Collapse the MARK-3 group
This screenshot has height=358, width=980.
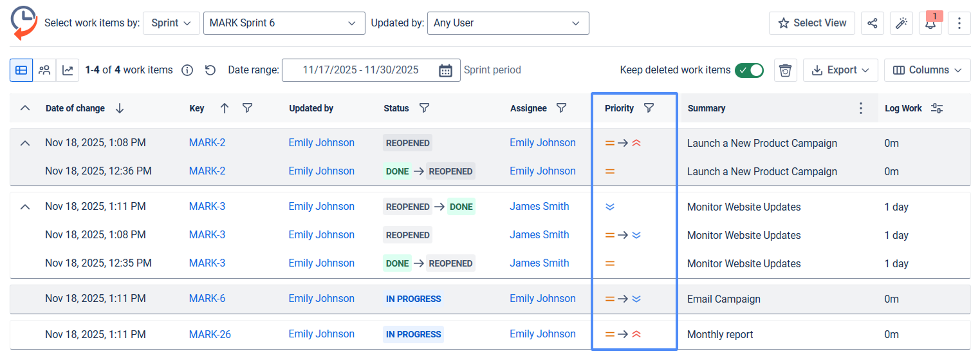25,207
